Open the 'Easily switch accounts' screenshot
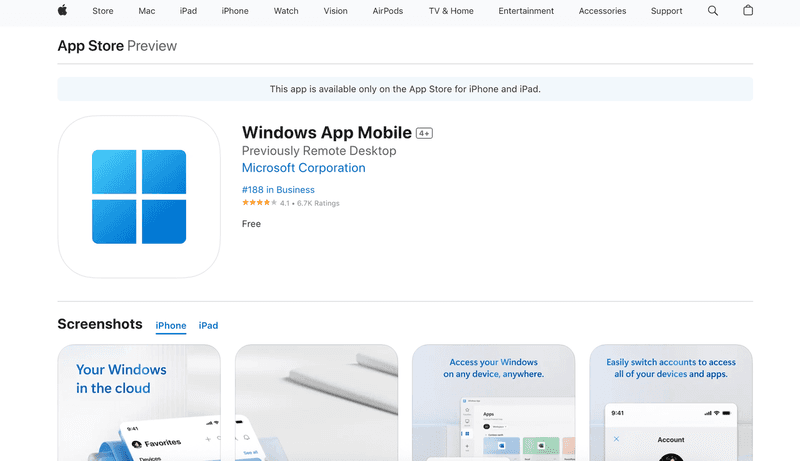 click(x=671, y=403)
